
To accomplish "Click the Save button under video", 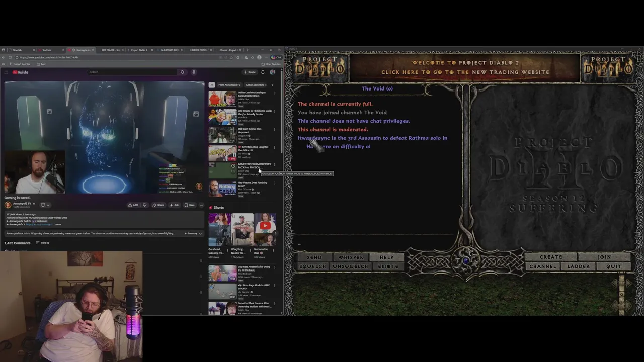I will (190, 205).
